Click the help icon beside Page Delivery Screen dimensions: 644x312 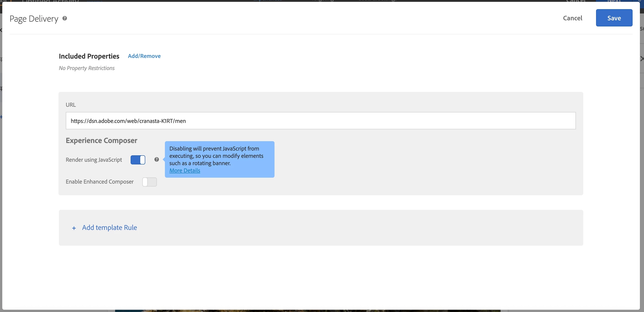(x=64, y=18)
